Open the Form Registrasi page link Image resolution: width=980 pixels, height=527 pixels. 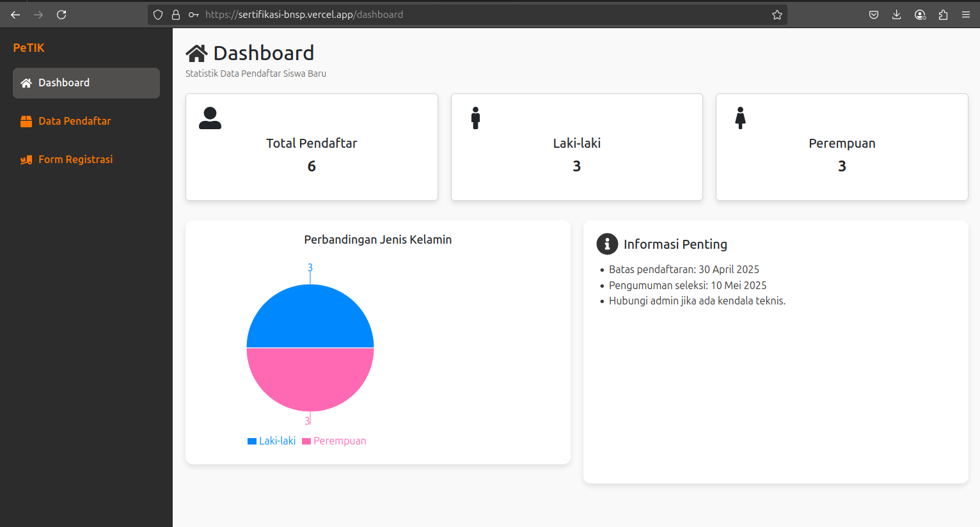75,160
